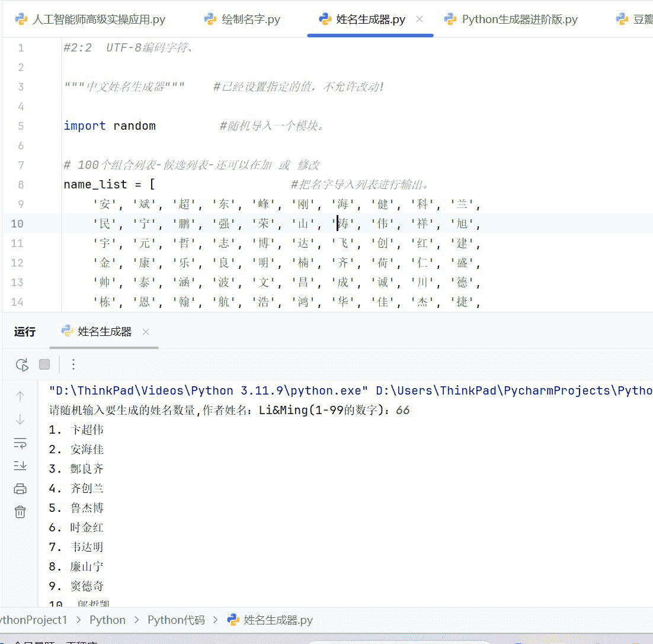Click the '捷' string on line 14

click(x=462, y=302)
